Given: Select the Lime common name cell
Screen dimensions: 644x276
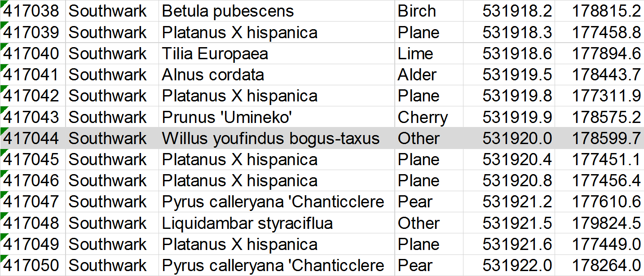Looking at the screenshot, I should click(x=415, y=54).
